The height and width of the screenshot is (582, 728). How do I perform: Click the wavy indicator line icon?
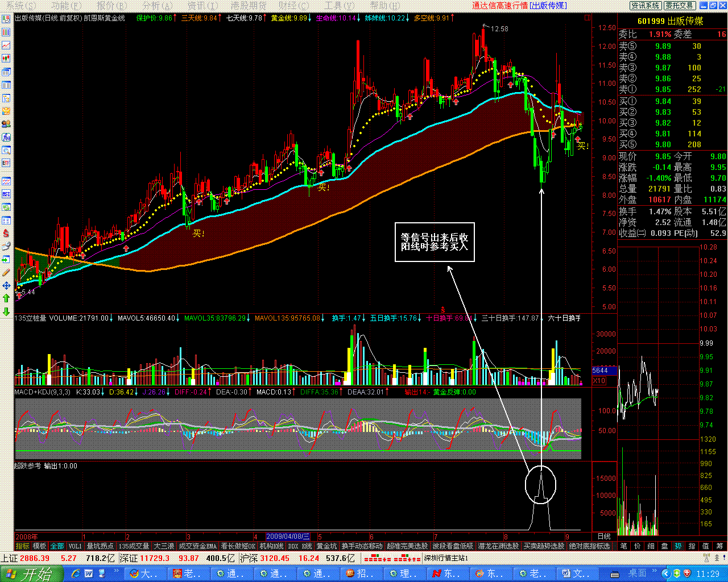(6, 181)
